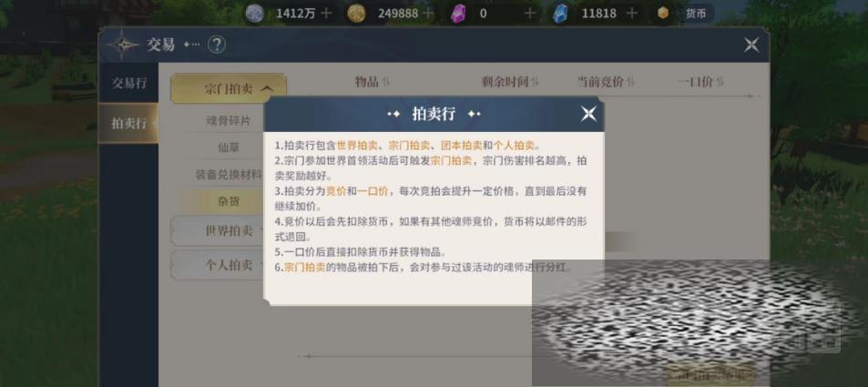The height and width of the screenshot is (387, 868).
Task: Click the silver coin currency icon
Action: point(255,14)
